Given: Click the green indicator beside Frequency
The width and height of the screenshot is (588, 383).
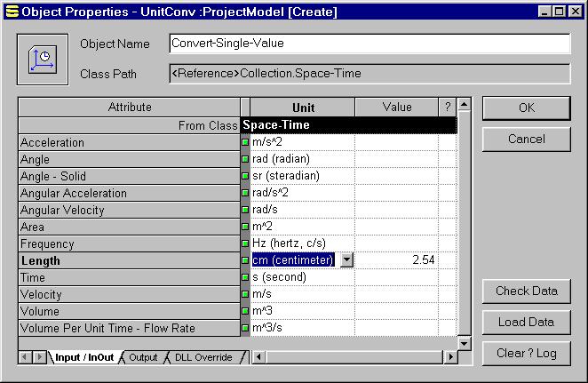Looking at the screenshot, I should [245, 243].
